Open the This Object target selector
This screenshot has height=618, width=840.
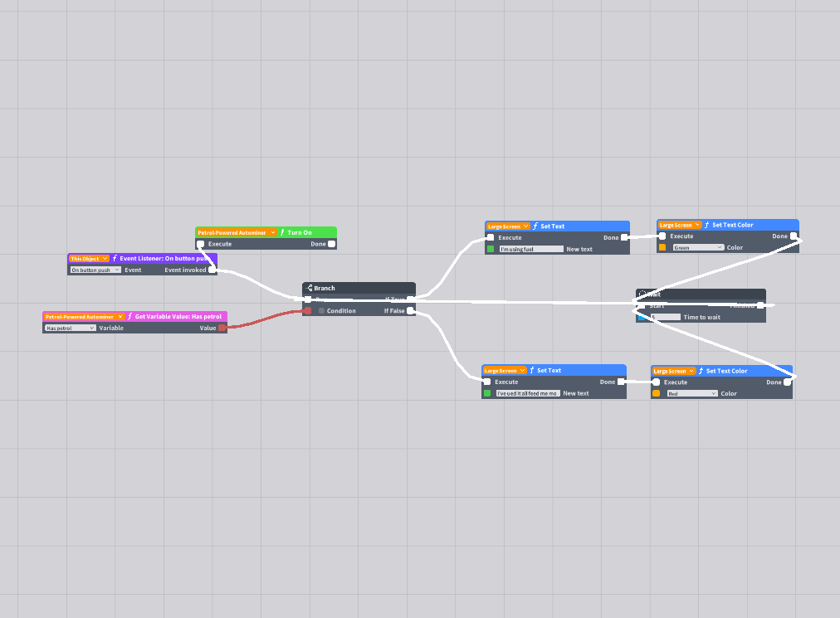pyautogui.click(x=89, y=259)
